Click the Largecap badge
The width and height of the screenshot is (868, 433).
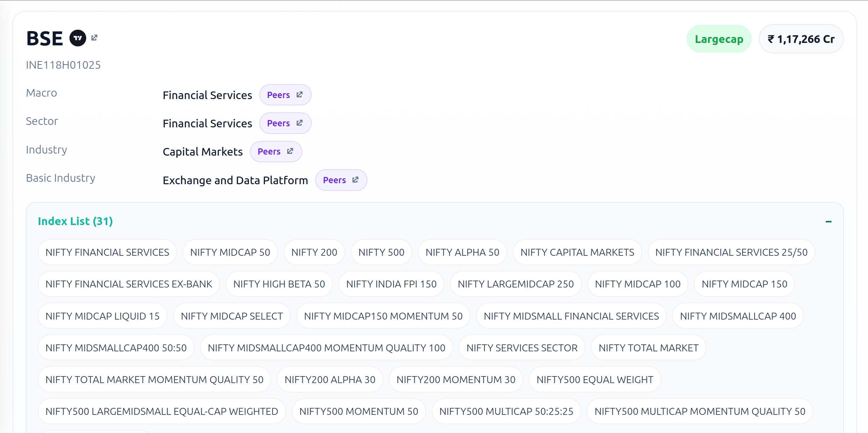click(719, 39)
